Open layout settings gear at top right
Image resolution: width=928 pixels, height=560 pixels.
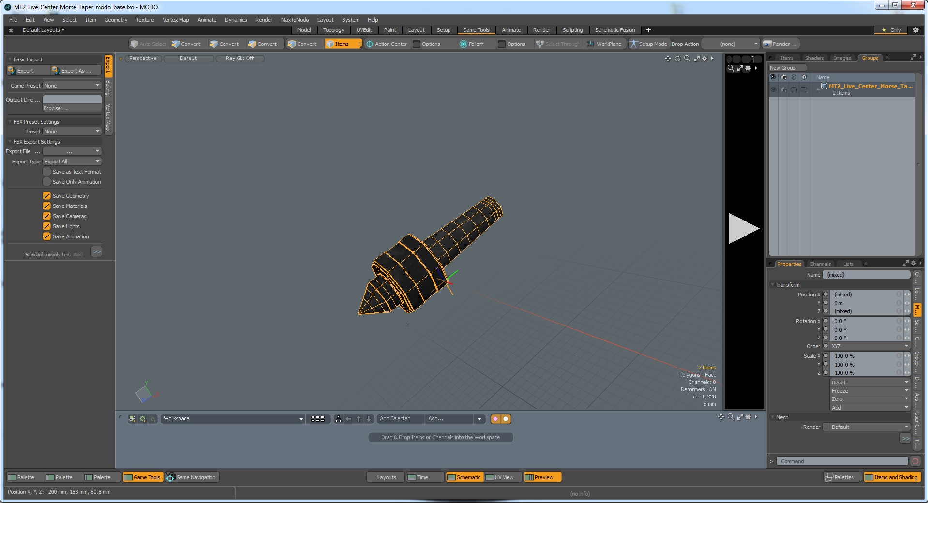[915, 30]
